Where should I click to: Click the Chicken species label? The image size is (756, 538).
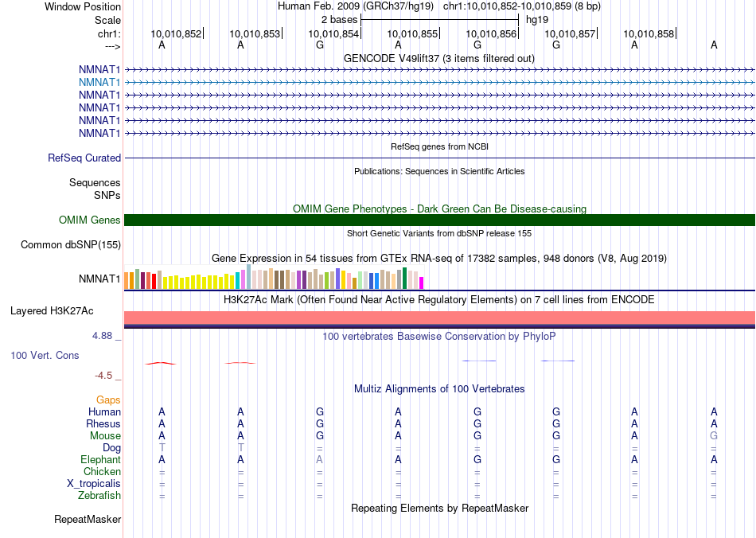click(102, 471)
